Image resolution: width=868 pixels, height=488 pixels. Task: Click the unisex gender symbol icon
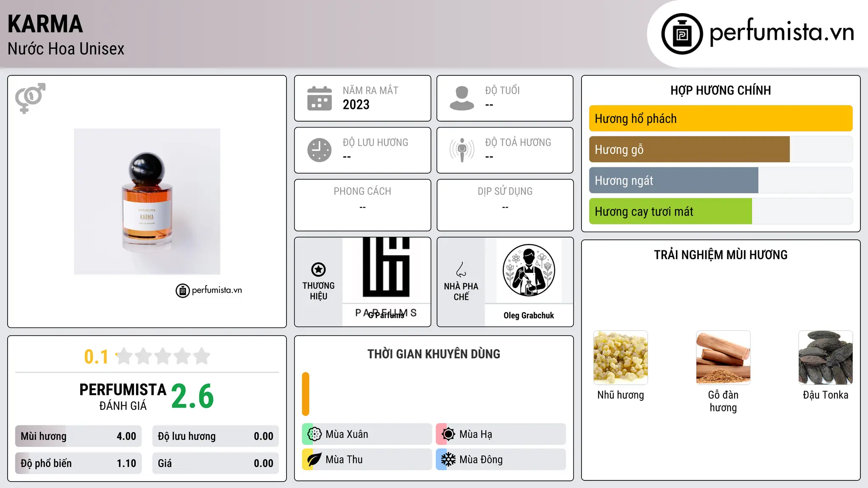(30, 98)
